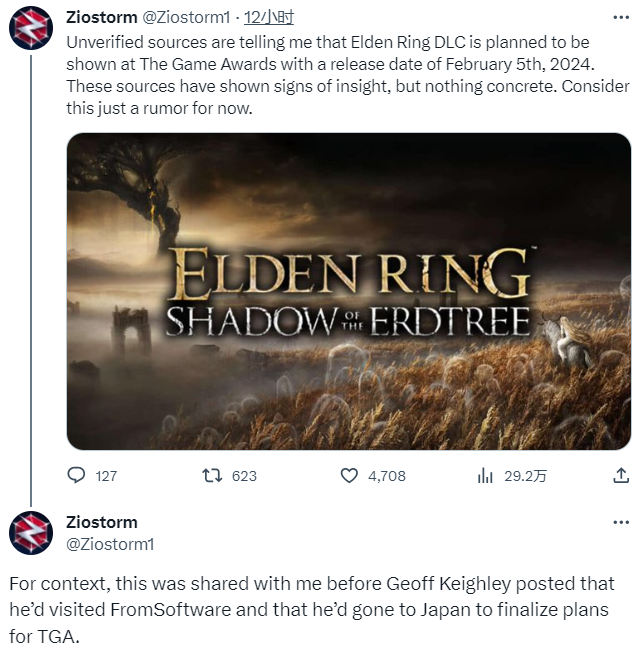Click Ziostorm avatar on first tweet
The width and height of the screenshot is (641, 649).
coord(31,26)
